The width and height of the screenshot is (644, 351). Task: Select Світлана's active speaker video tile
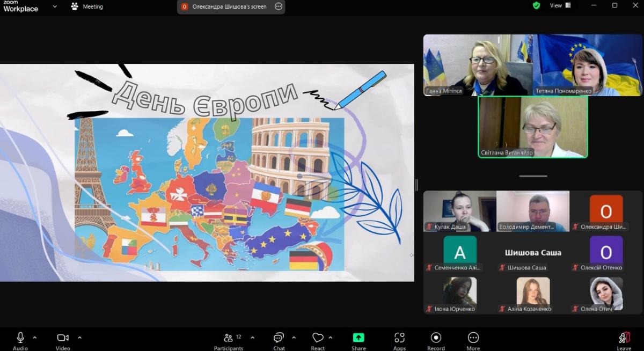click(533, 127)
